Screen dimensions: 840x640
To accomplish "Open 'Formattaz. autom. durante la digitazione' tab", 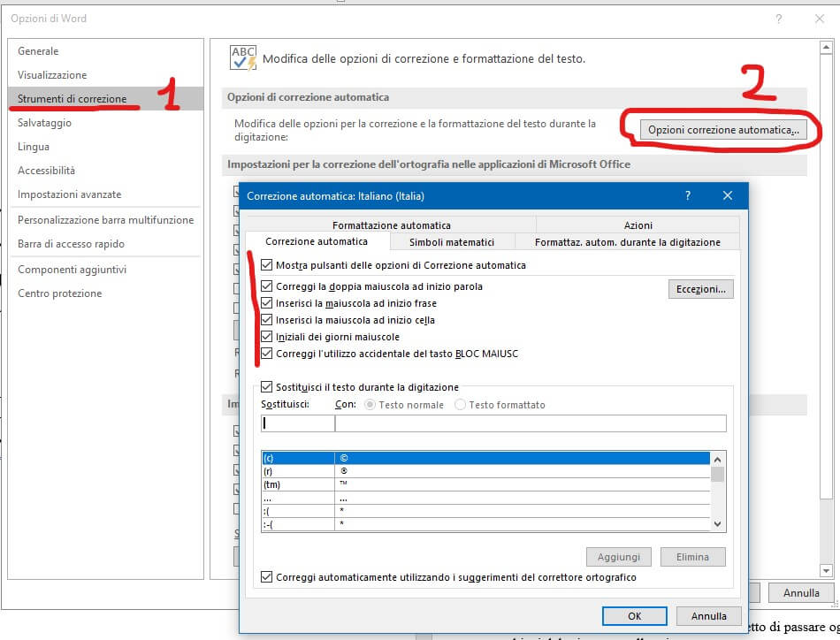I will pos(628,242).
